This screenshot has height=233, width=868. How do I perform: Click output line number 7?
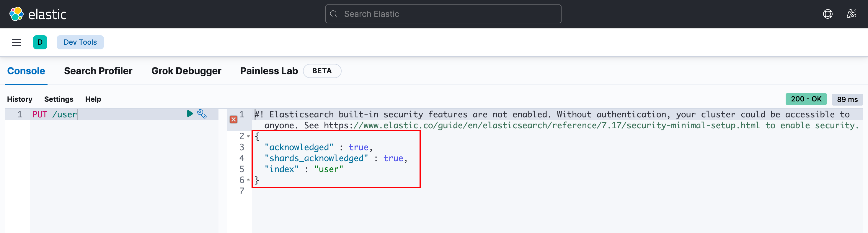(x=242, y=191)
